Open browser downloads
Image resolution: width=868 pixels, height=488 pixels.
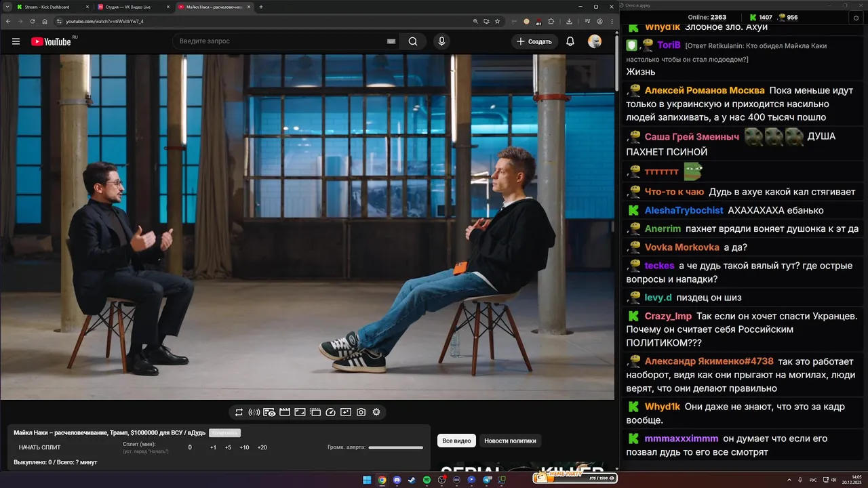pos(569,21)
